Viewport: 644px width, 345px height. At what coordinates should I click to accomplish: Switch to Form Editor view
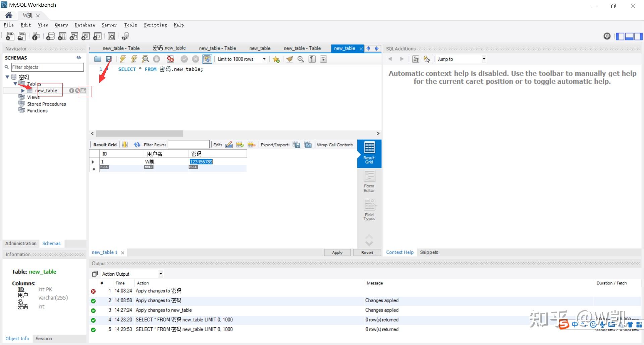click(x=369, y=182)
